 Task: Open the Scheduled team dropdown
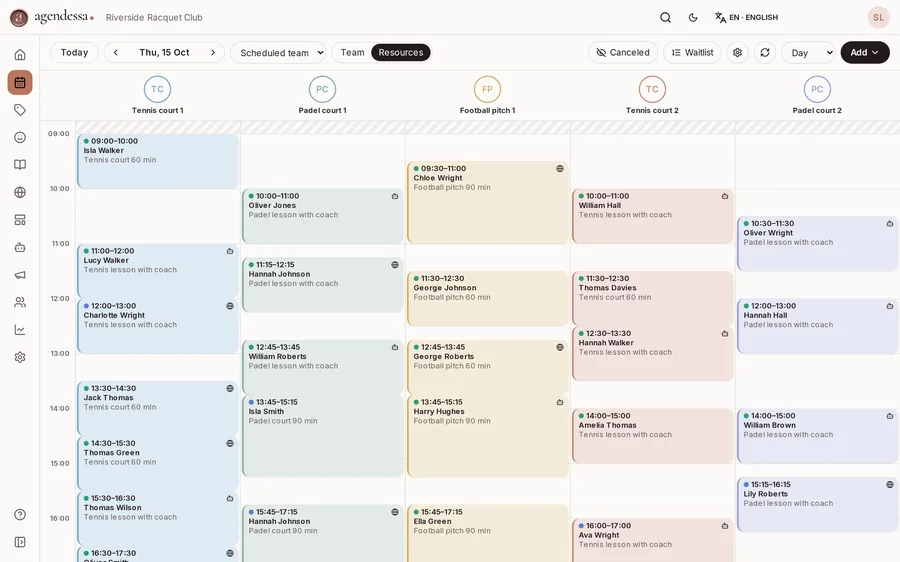(x=278, y=52)
